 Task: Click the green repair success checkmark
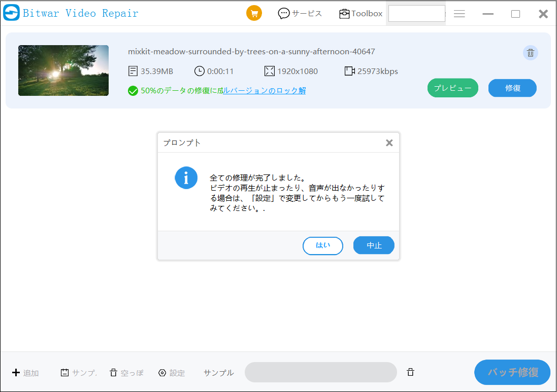pos(133,91)
